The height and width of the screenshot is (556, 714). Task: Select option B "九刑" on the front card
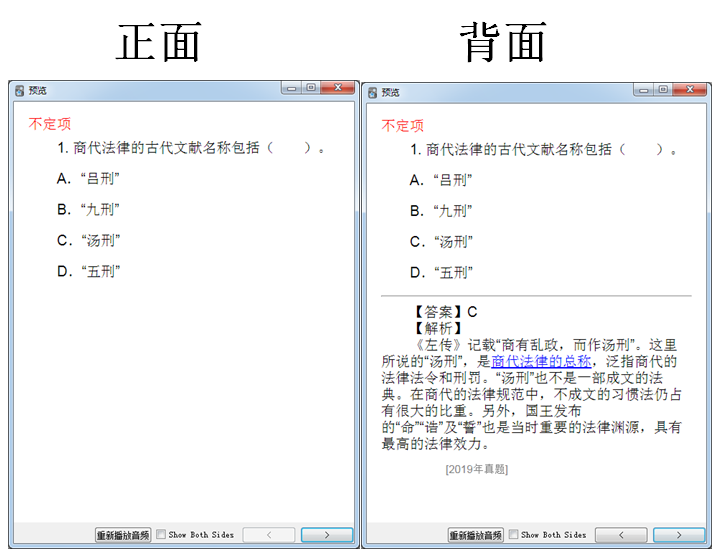[88, 209]
